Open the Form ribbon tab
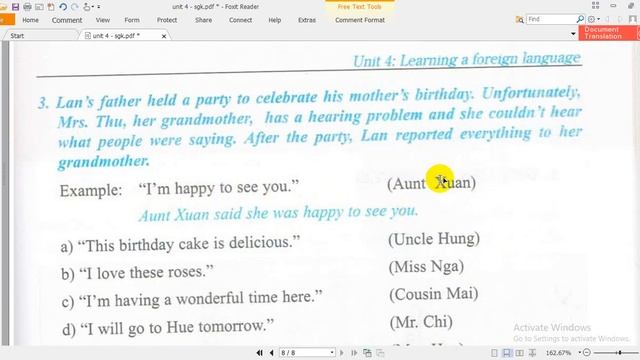 click(132, 20)
